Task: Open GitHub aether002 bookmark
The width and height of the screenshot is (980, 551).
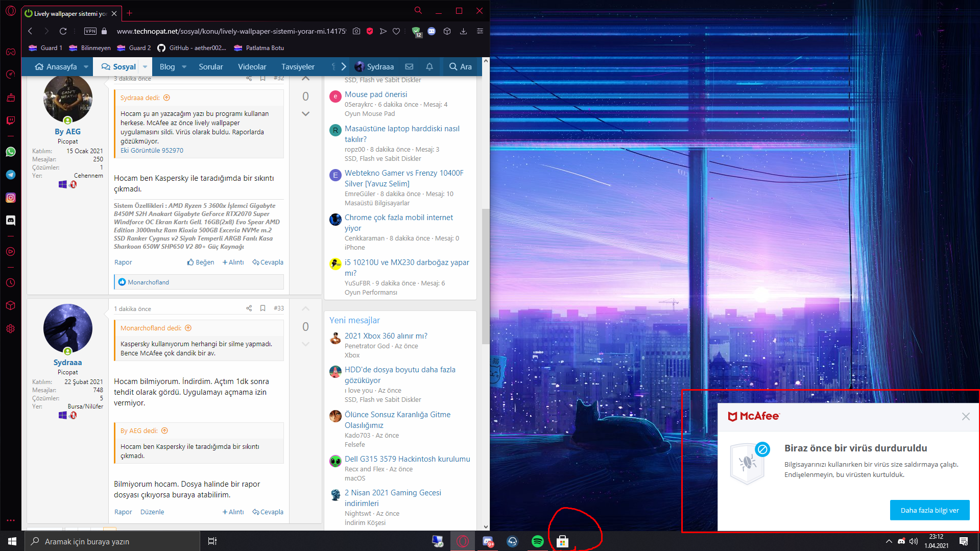Action: [x=192, y=48]
